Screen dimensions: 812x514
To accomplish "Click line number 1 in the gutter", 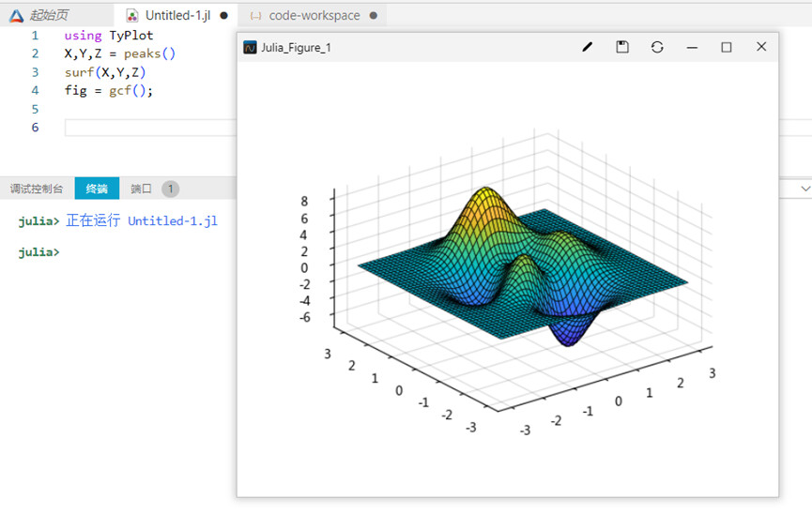I will point(35,36).
